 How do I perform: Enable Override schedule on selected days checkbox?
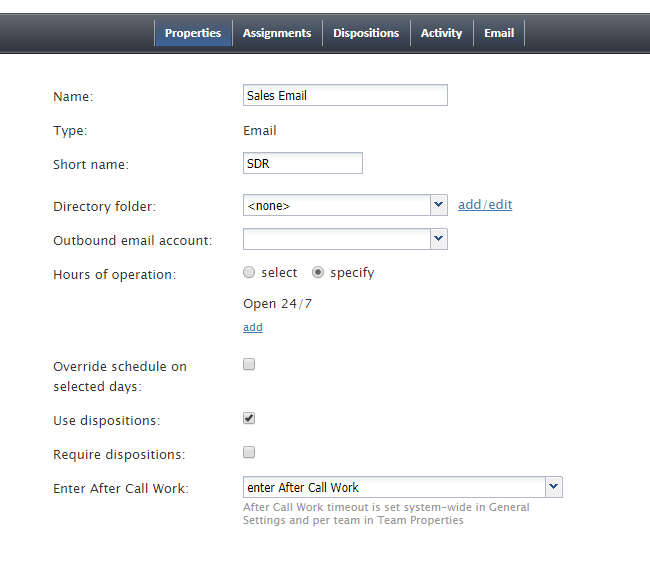pyautogui.click(x=249, y=364)
